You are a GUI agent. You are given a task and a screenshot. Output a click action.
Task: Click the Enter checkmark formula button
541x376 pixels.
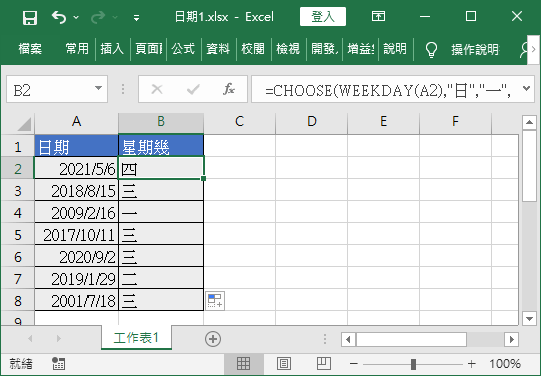(x=193, y=89)
